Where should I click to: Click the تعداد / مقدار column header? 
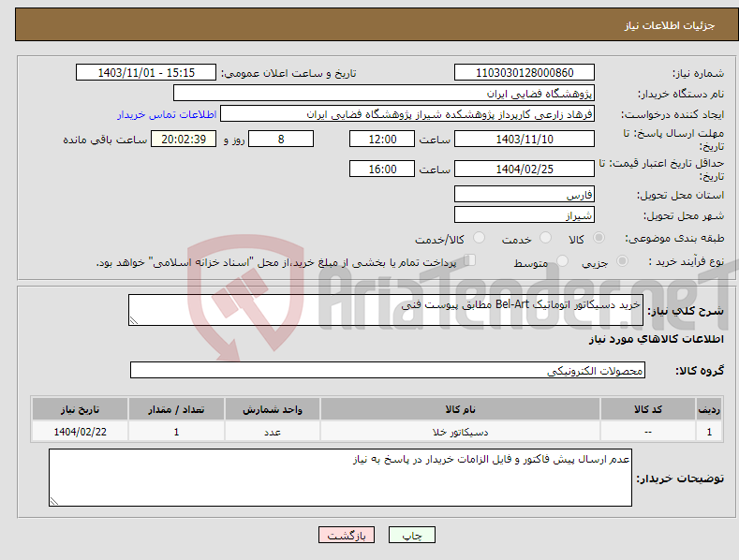tap(176, 409)
